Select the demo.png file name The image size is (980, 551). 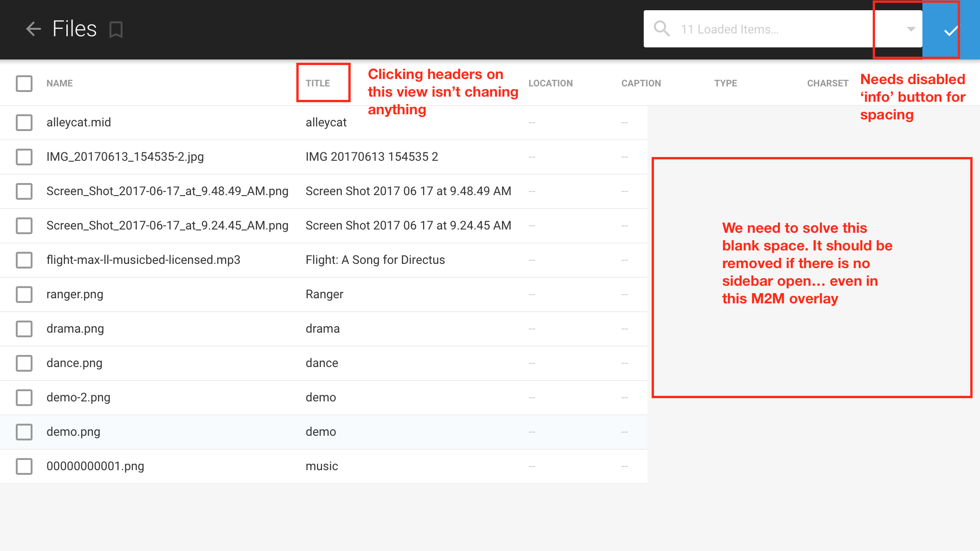click(73, 432)
